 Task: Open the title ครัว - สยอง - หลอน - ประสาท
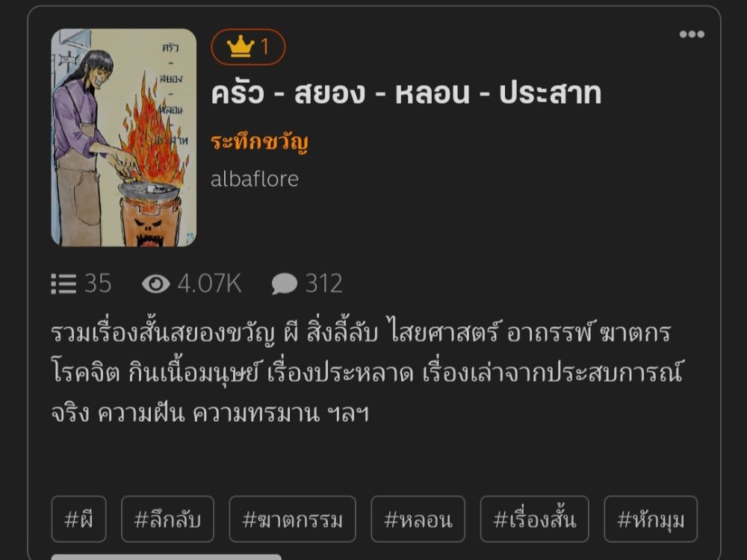[406, 93]
